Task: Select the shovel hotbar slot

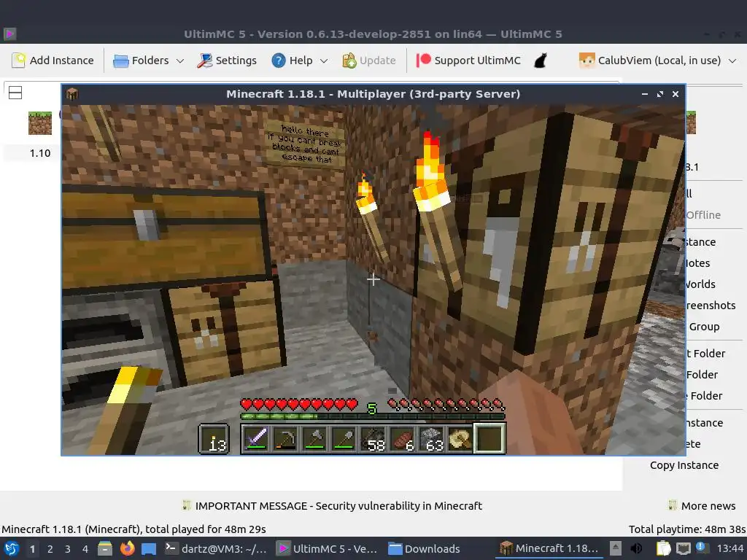Action: pyautogui.click(x=343, y=438)
